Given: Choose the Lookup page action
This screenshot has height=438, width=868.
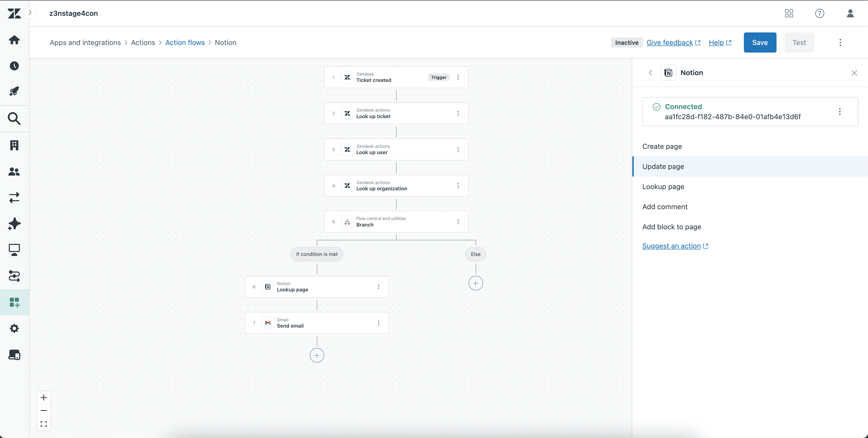Looking at the screenshot, I should coord(750,187).
